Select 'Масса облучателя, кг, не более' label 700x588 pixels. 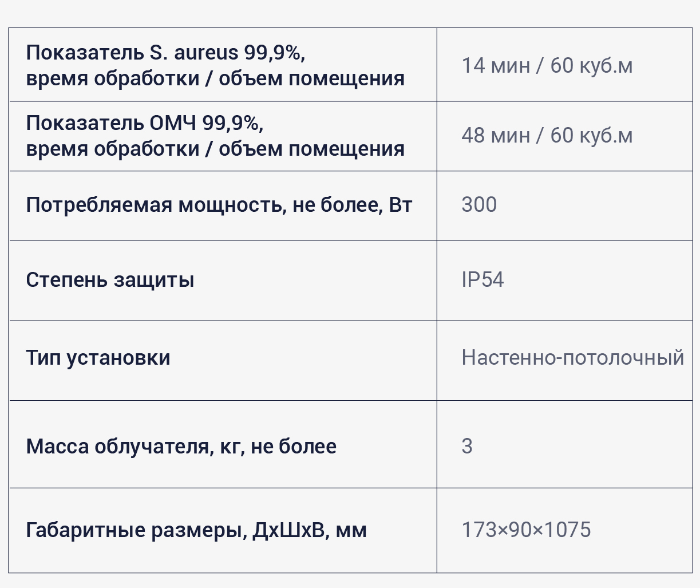[181, 447]
